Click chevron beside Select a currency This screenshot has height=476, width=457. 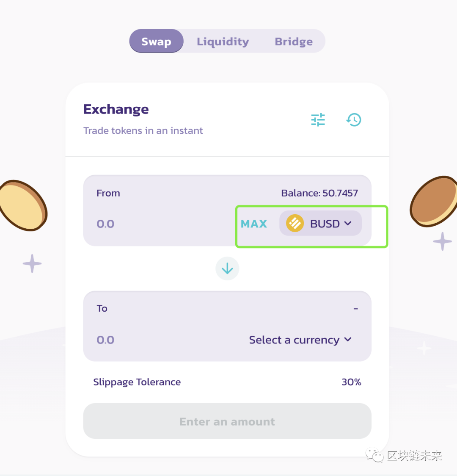click(348, 340)
